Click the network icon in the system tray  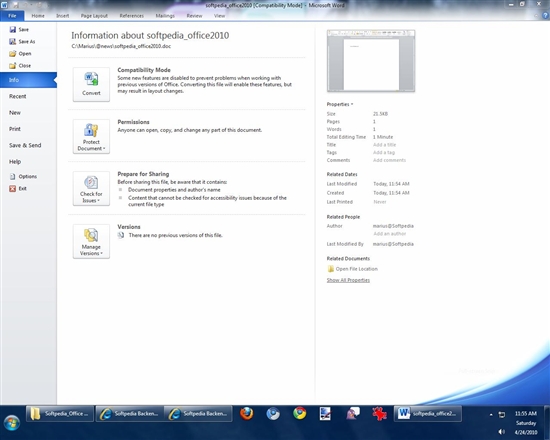(x=502, y=415)
